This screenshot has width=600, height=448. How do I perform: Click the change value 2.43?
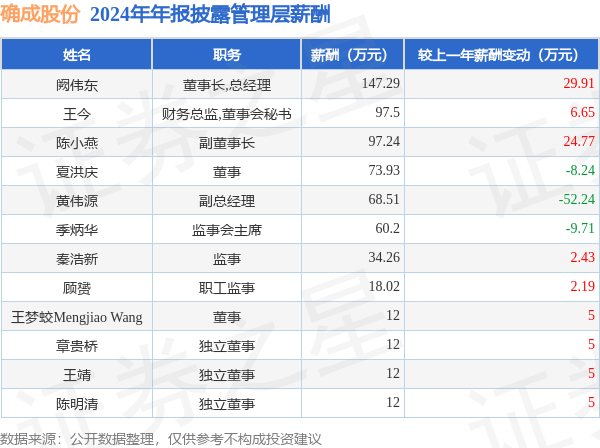pyautogui.click(x=582, y=257)
